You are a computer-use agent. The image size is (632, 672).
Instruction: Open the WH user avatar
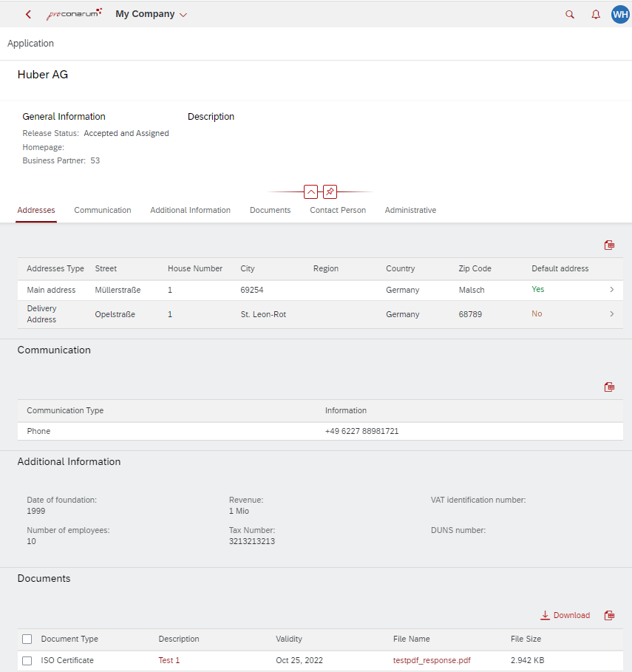(620, 14)
